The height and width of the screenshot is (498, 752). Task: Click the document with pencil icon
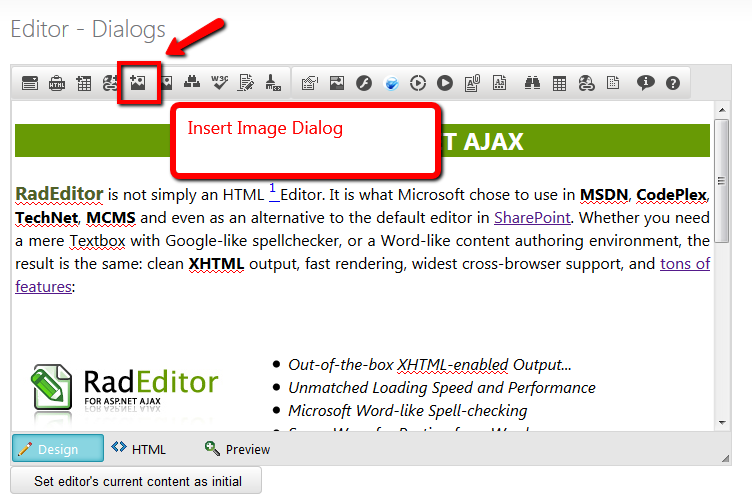coord(246,83)
